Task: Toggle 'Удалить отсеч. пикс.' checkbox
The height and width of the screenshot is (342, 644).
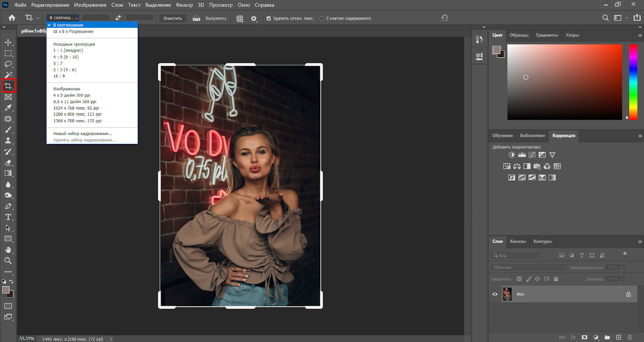Action: [268, 19]
